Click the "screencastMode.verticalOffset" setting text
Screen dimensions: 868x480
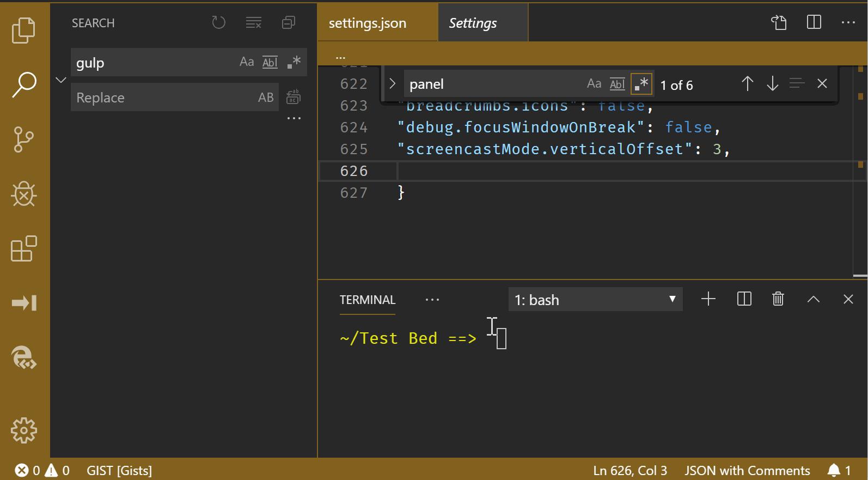tap(545, 149)
